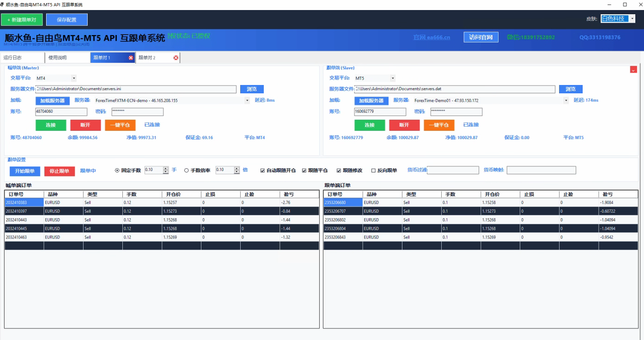Screen dimensions: 644x340
Task: Select 手数倍率 radio option
Action: tap(186, 170)
